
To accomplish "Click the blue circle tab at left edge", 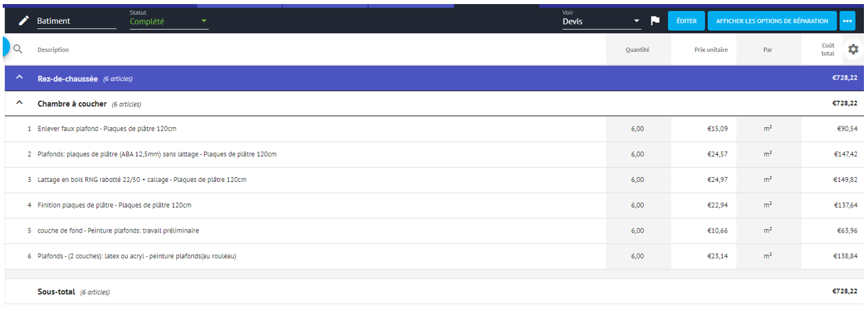I will [x=5, y=47].
